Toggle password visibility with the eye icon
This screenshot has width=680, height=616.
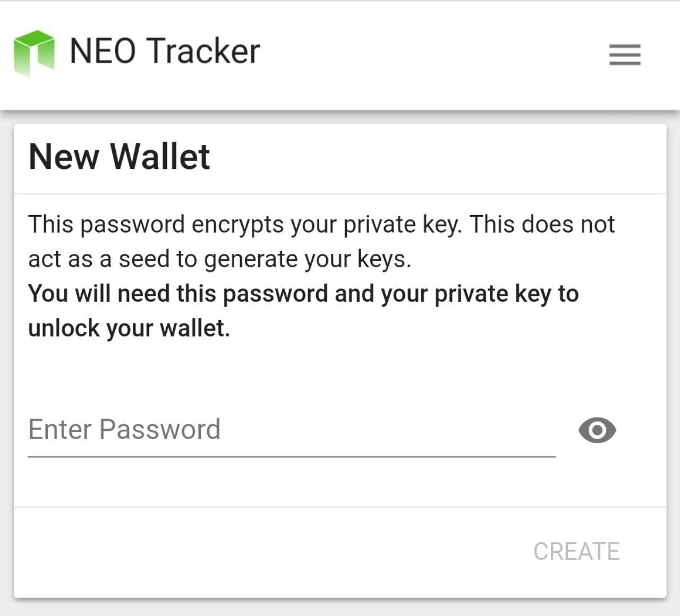point(597,430)
